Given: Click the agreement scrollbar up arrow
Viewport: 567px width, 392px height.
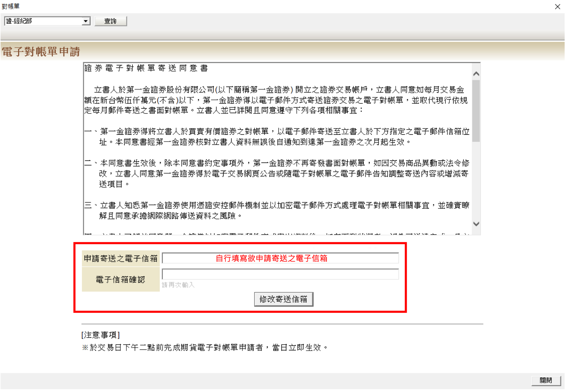Looking at the screenshot, I should coord(476,74).
